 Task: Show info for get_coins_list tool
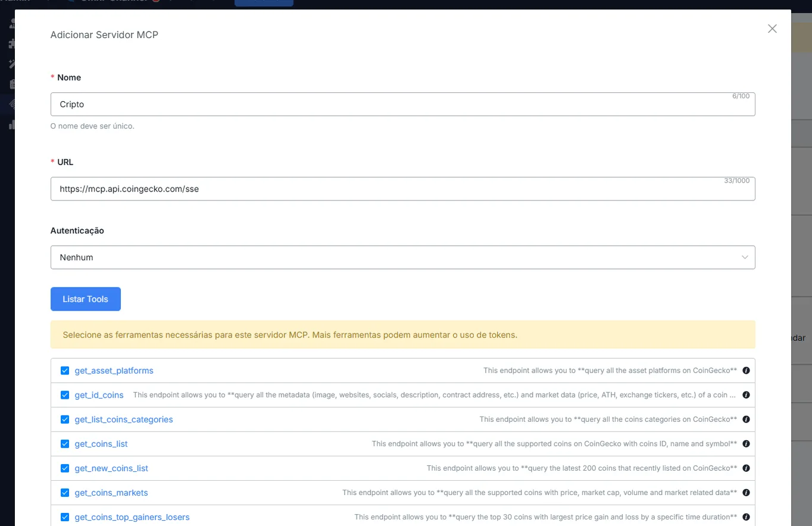coord(746,443)
